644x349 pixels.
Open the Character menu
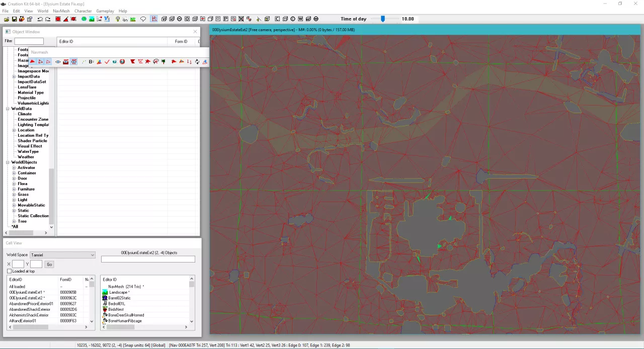(x=83, y=11)
